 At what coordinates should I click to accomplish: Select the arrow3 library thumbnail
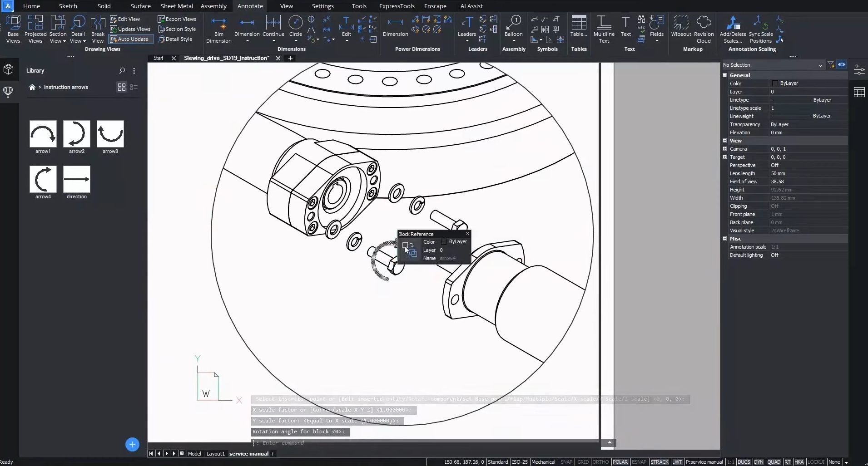[x=110, y=134]
